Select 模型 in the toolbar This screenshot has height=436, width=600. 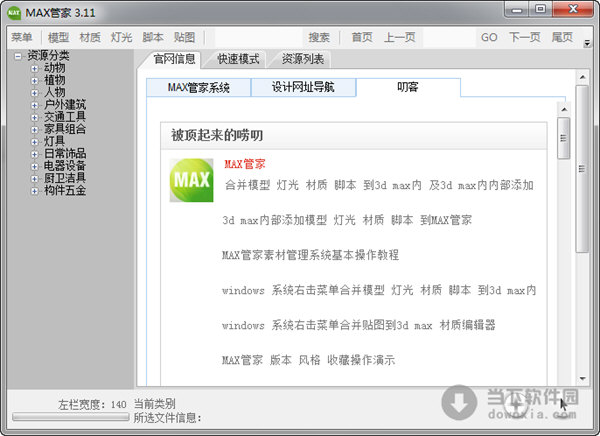[x=58, y=38]
